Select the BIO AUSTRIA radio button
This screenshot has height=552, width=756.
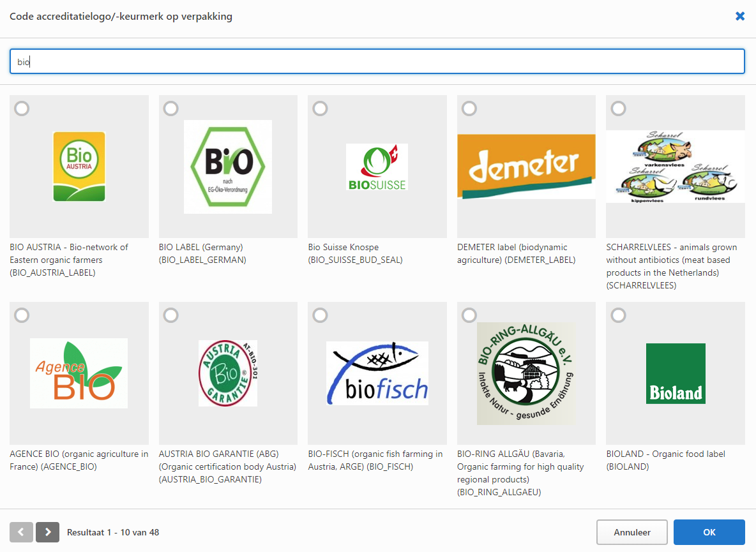click(22, 108)
